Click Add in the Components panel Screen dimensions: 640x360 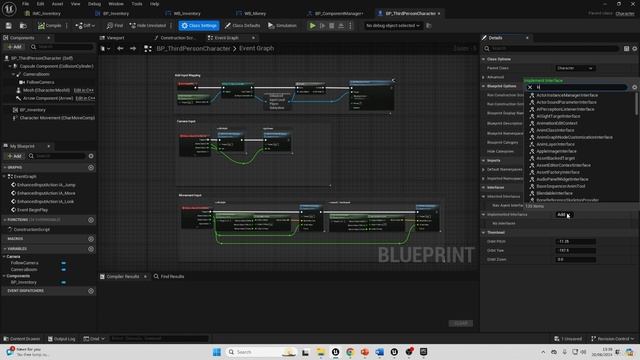14,47
